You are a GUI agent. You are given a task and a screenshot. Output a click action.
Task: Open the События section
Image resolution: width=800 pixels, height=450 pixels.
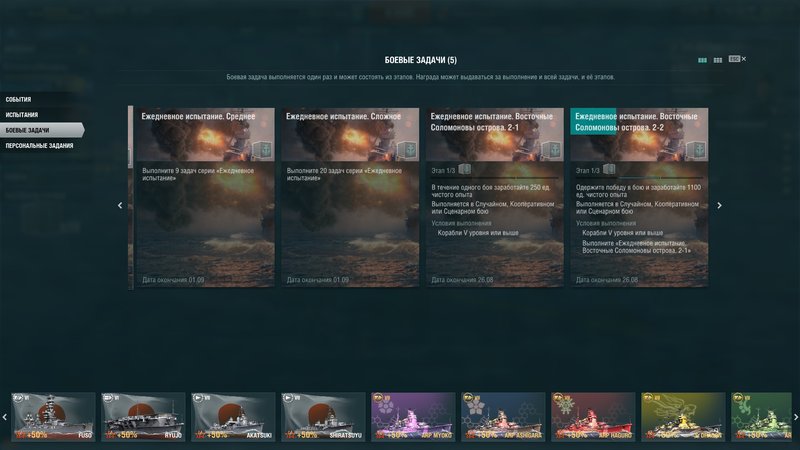coord(18,99)
